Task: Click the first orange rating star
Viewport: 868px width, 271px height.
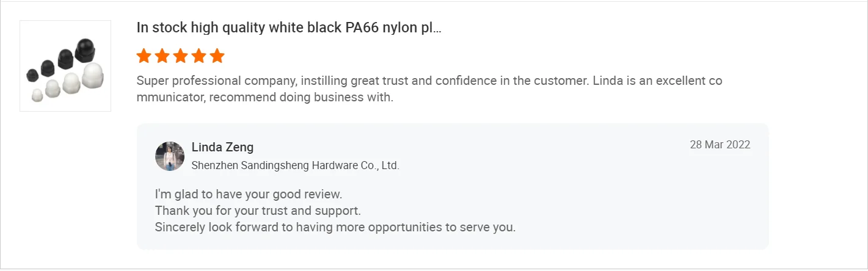Action: (144, 57)
